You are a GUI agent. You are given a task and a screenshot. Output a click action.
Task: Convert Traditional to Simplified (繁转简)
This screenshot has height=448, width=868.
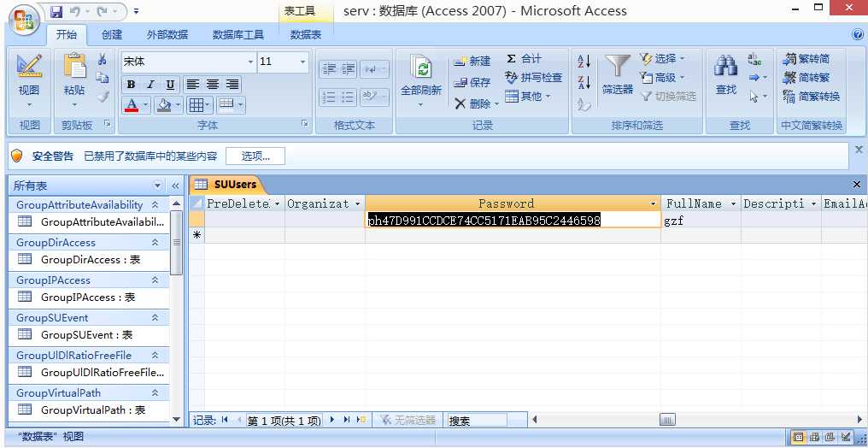tap(806, 59)
